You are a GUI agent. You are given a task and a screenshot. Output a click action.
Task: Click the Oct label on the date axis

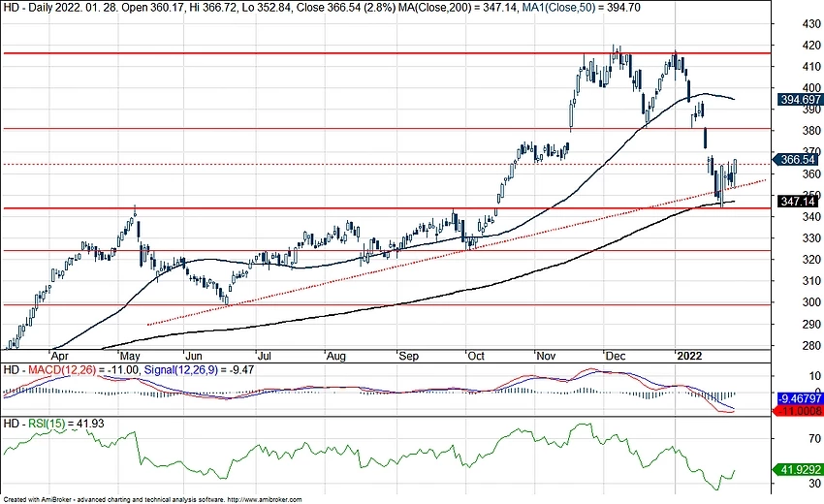(x=476, y=356)
